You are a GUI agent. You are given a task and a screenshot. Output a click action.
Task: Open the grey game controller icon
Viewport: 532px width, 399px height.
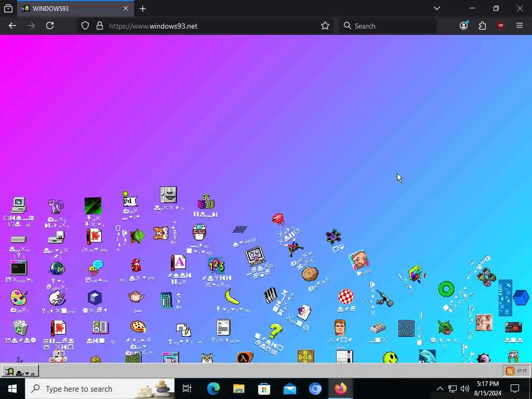tap(378, 328)
